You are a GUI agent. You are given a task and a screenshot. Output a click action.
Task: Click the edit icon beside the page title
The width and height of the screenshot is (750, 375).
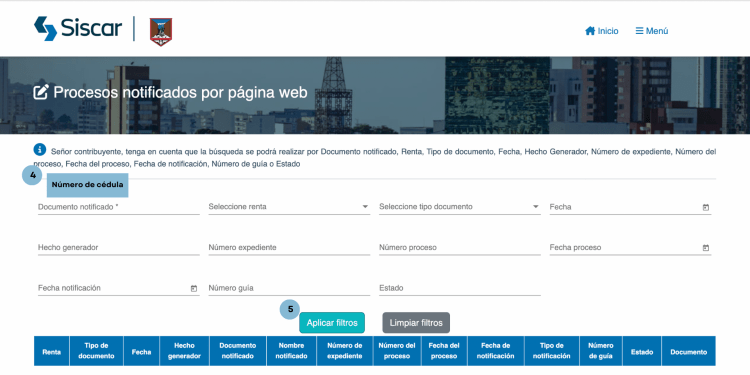coord(41,92)
